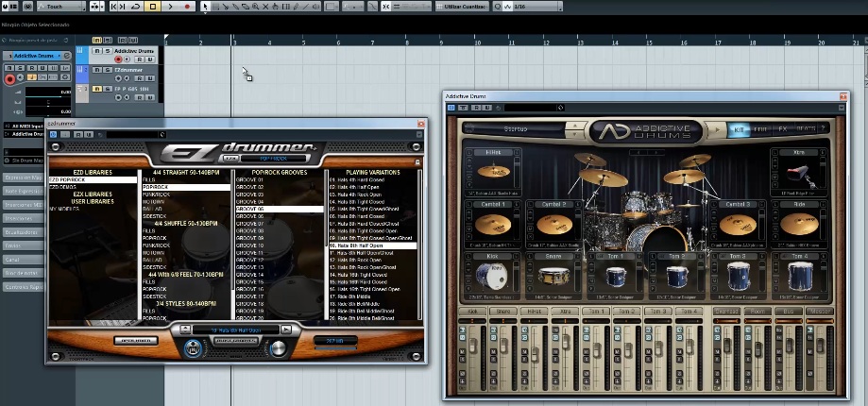
Task: Click the Snare drum thumbnail in Addictive Drums
Action: [554, 276]
